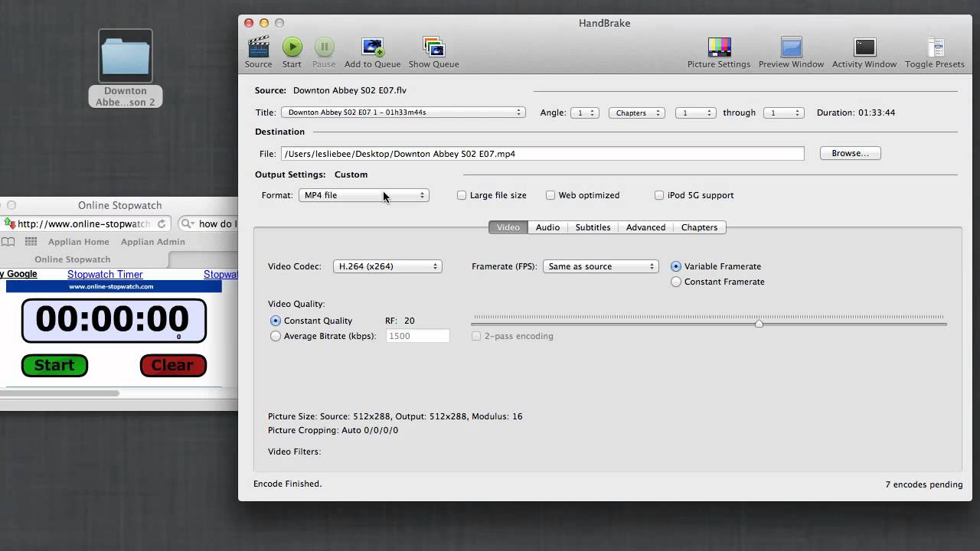Open the Angle dropdown
Screen dimensions: 980x551
(x=585, y=112)
